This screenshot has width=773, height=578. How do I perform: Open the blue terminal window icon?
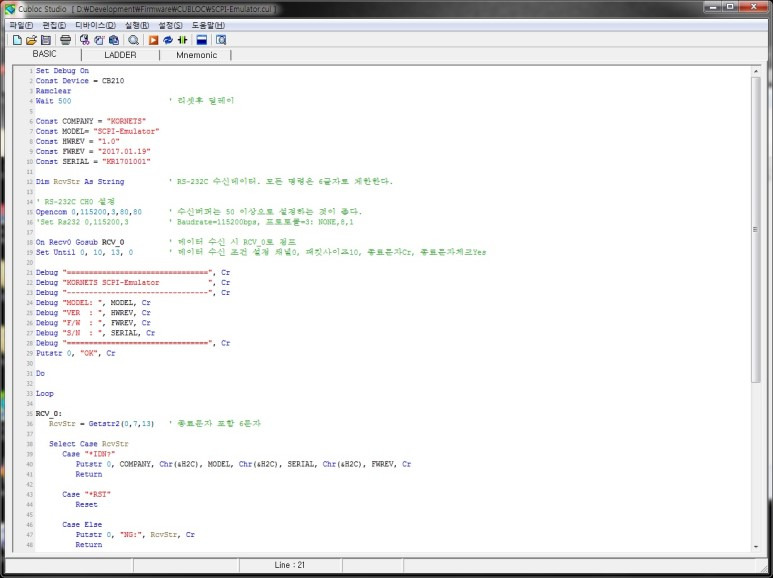click(201, 40)
